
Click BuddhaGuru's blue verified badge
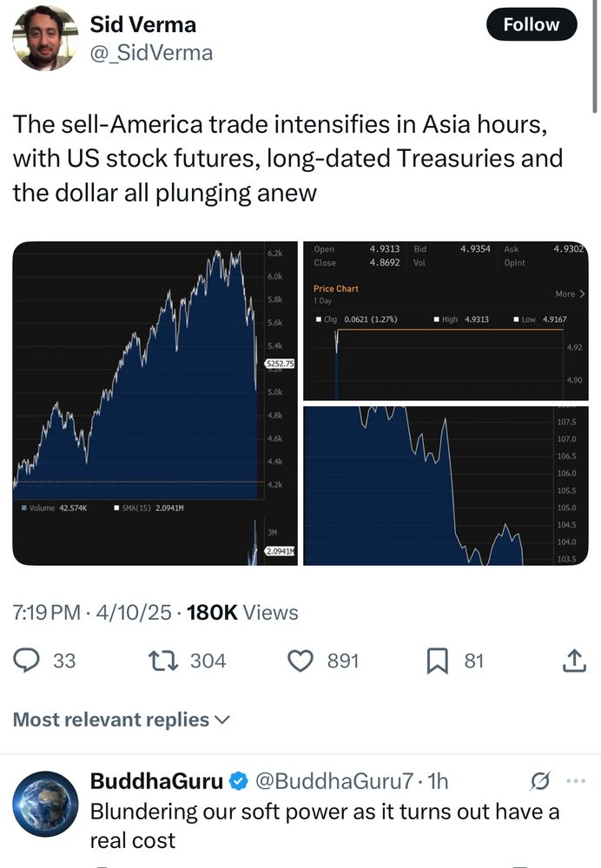coord(239,781)
